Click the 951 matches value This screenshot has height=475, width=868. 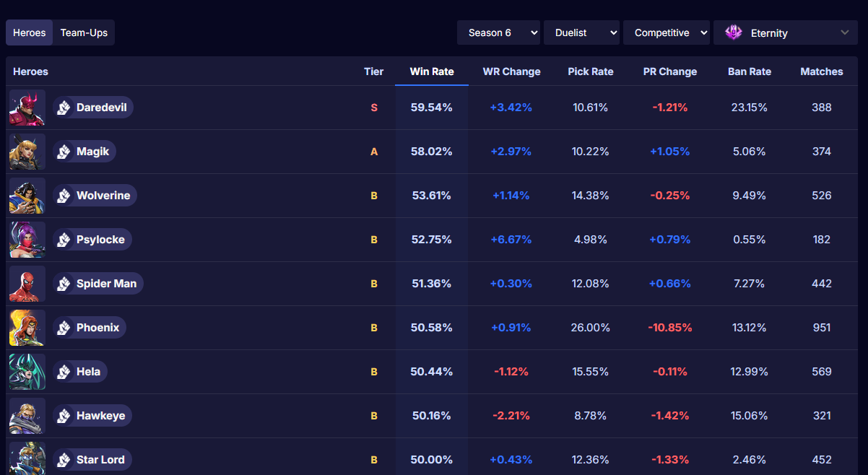click(x=822, y=328)
